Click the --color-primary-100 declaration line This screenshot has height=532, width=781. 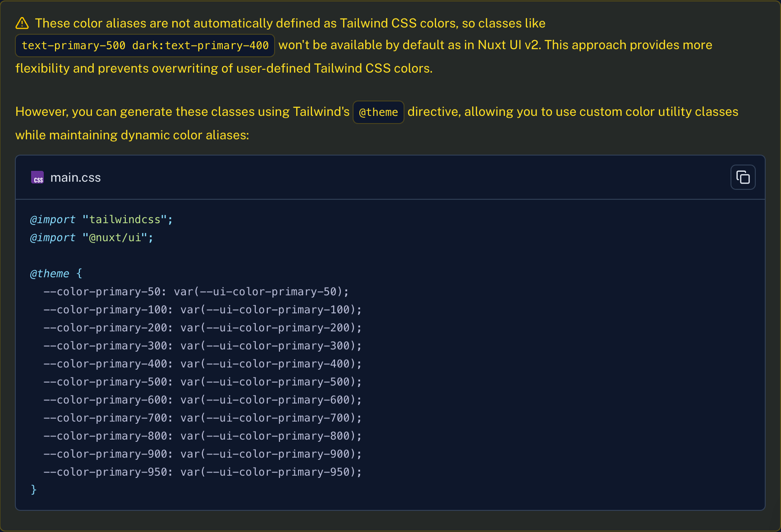202,310
